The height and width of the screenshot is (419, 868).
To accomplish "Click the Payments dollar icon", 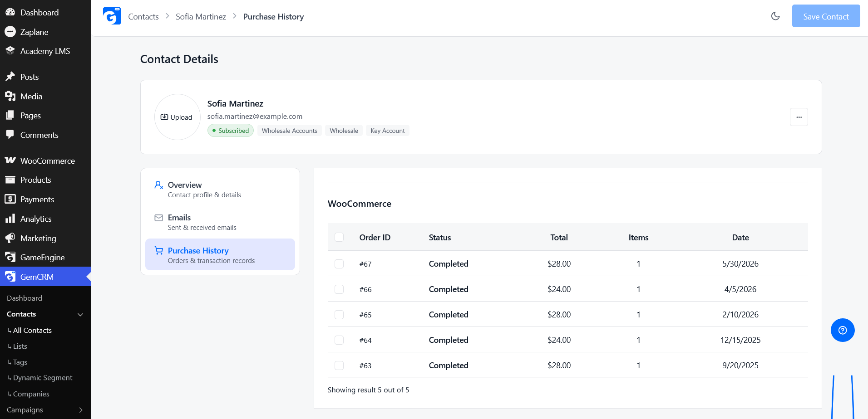I will (x=10, y=199).
